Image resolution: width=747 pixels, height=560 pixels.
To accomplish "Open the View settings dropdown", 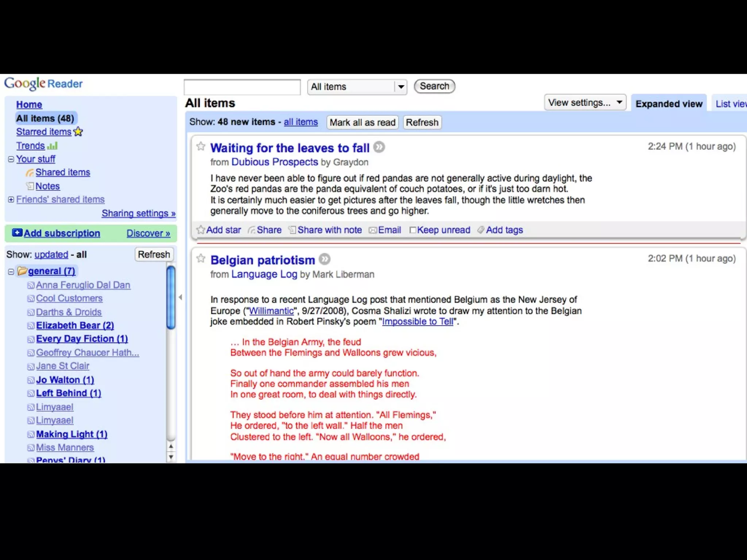I will (585, 103).
